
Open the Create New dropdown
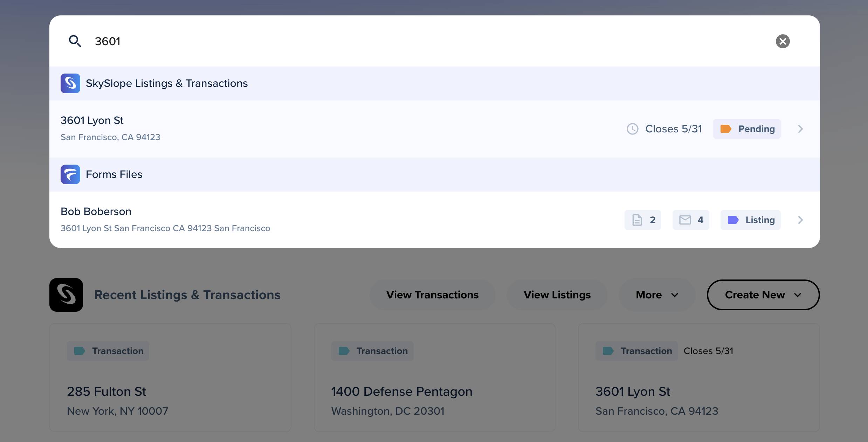(x=763, y=295)
